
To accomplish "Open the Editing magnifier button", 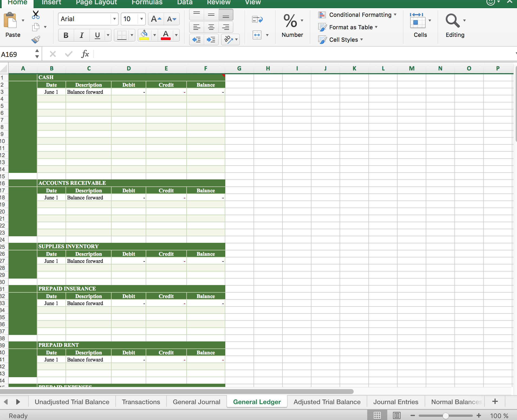I will coord(453,21).
